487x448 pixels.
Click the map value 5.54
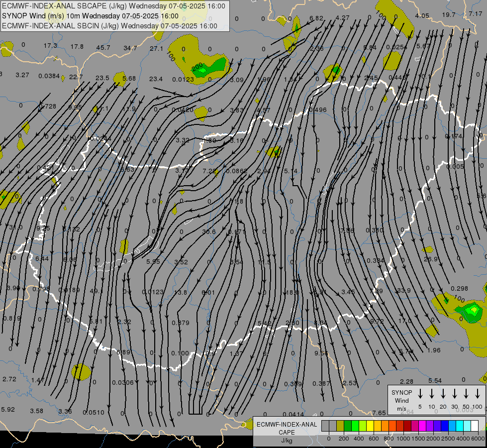(435, 380)
